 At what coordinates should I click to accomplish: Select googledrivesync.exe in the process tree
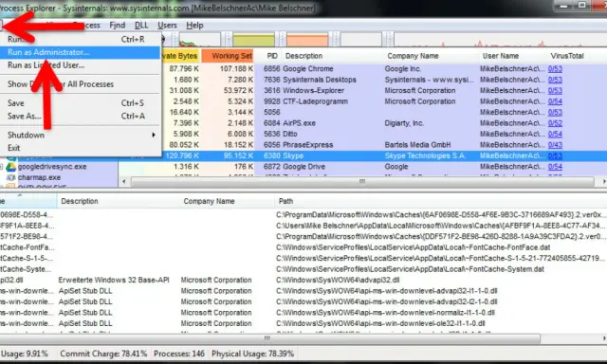pos(52,167)
